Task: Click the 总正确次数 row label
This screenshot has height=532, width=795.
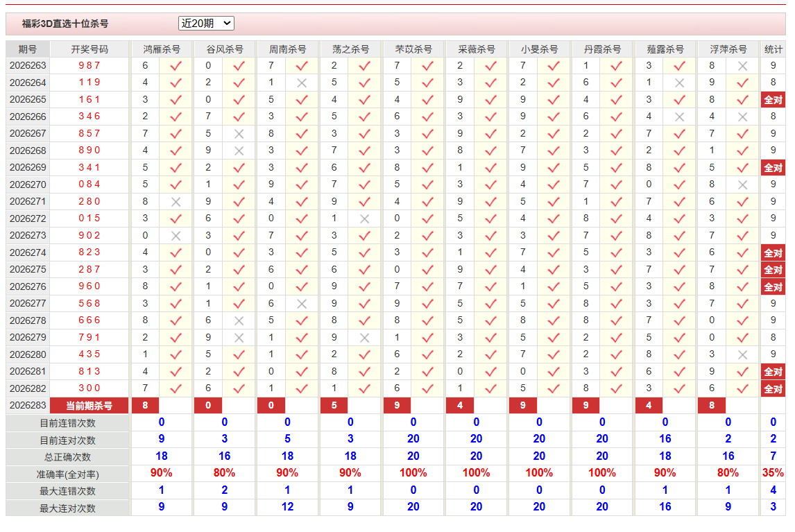Action: [x=67, y=457]
